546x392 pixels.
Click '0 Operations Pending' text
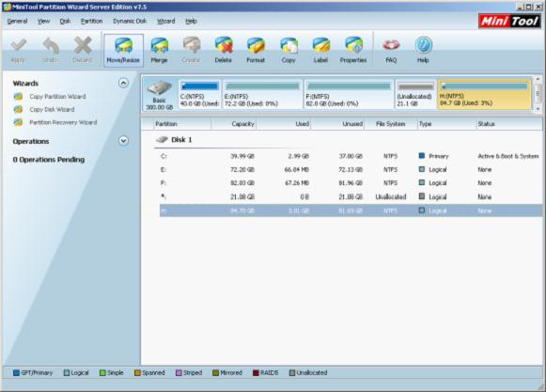(x=49, y=160)
